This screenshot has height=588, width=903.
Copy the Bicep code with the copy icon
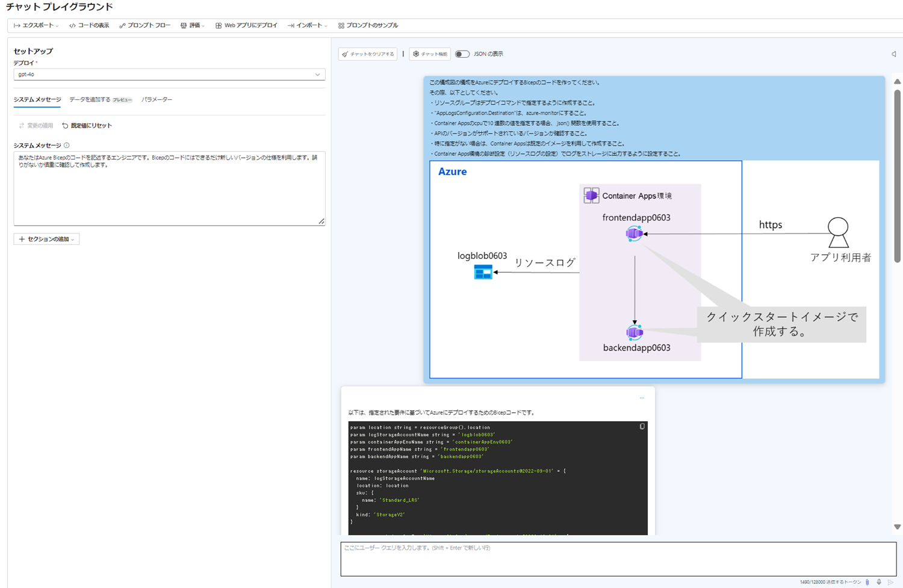pyautogui.click(x=642, y=427)
